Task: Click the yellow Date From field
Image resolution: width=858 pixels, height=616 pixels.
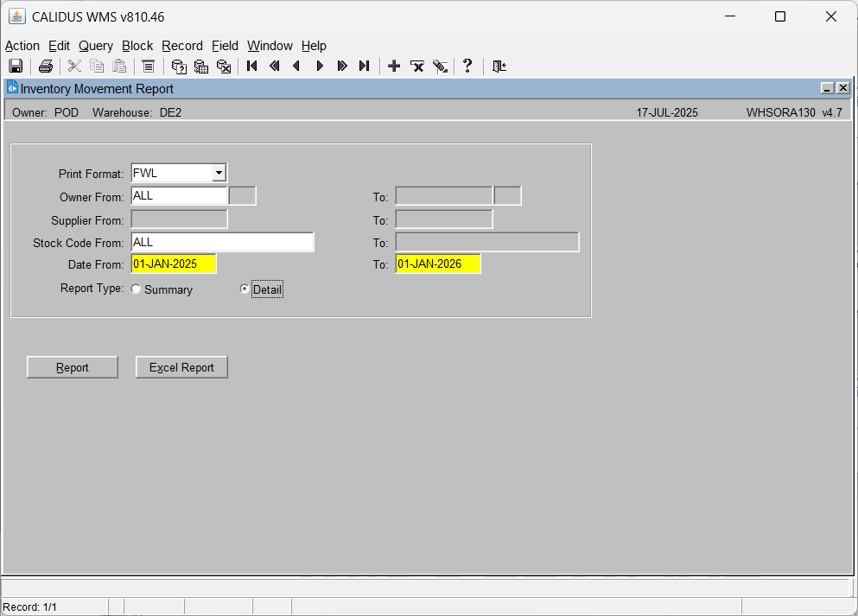Action: 174,264
